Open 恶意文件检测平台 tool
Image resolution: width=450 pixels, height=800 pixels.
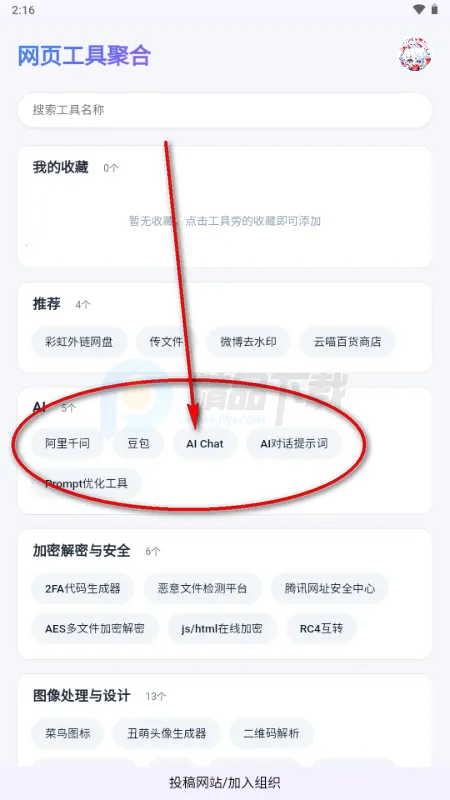coord(203,588)
